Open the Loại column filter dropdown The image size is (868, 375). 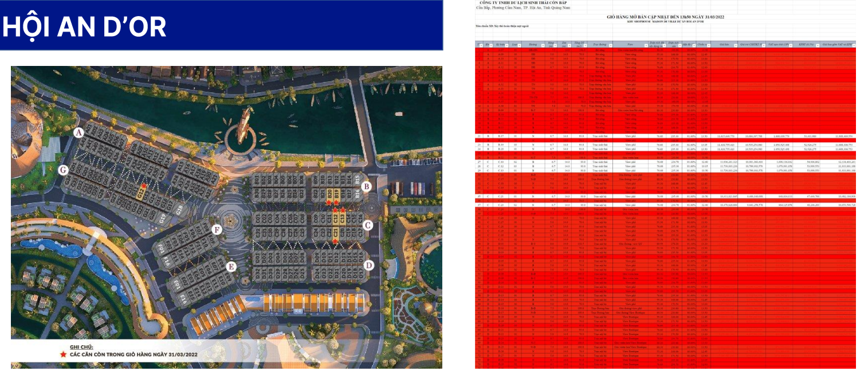point(519,44)
